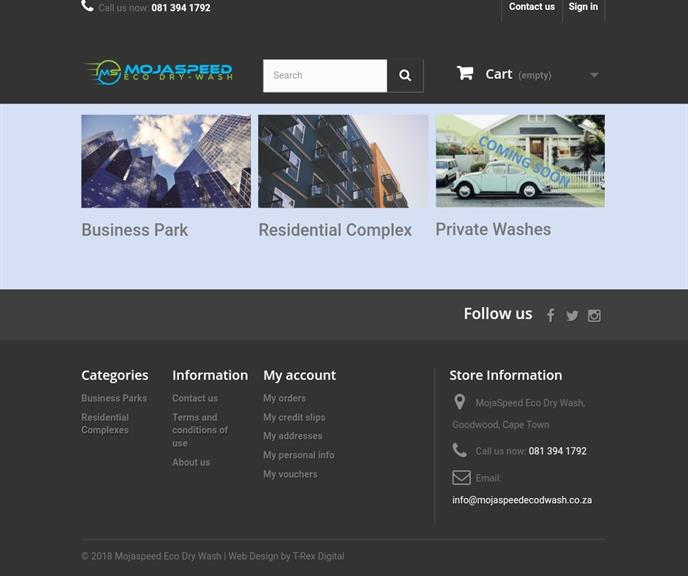Click the MojaSpeed Eco Dry Wash address text
Image resolution: width=688 pixels, height=576 pixels.
coord(530,403)
